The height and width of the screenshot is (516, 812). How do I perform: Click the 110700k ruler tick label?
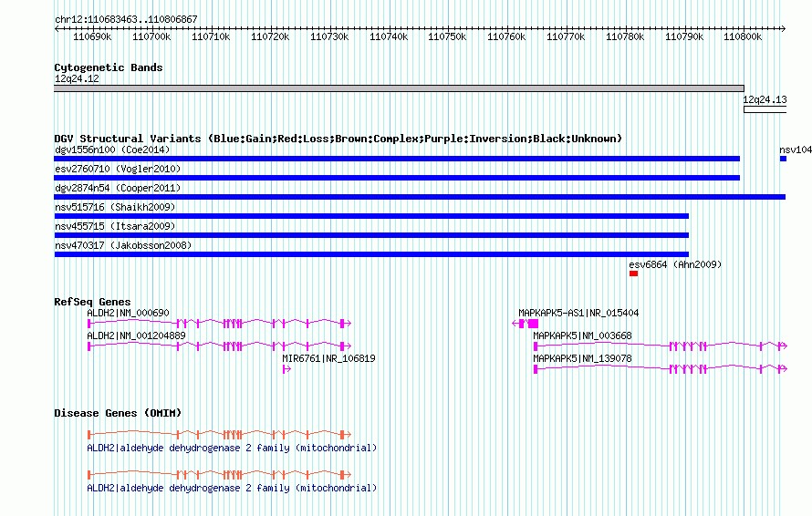151,36
